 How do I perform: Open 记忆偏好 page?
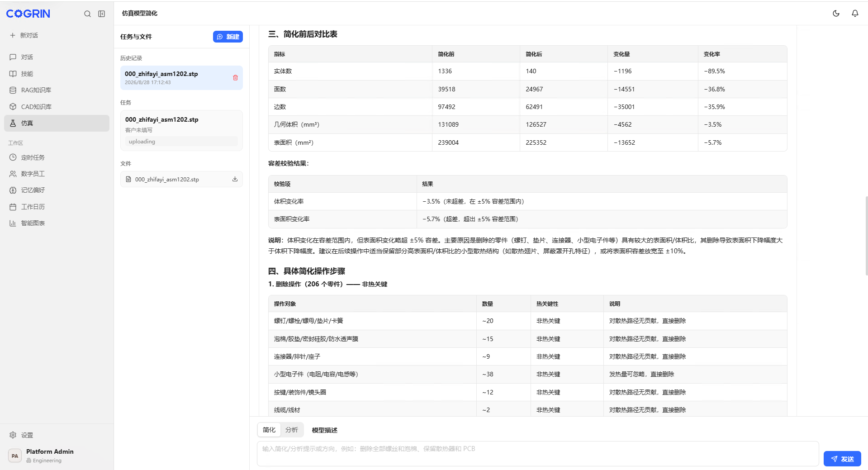[x=57, y=190]
